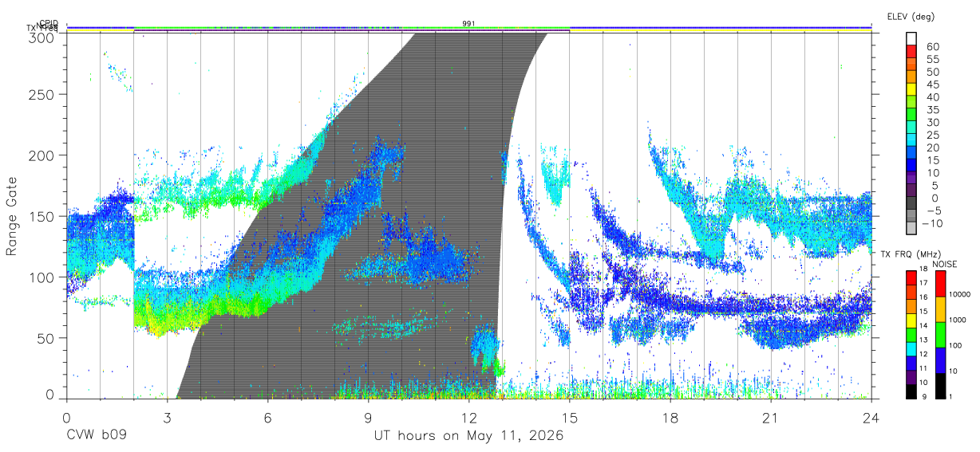Pick the white top swatch of ELEV colorbar
Viewport: 980px width, 452px height.
point(911,39)
